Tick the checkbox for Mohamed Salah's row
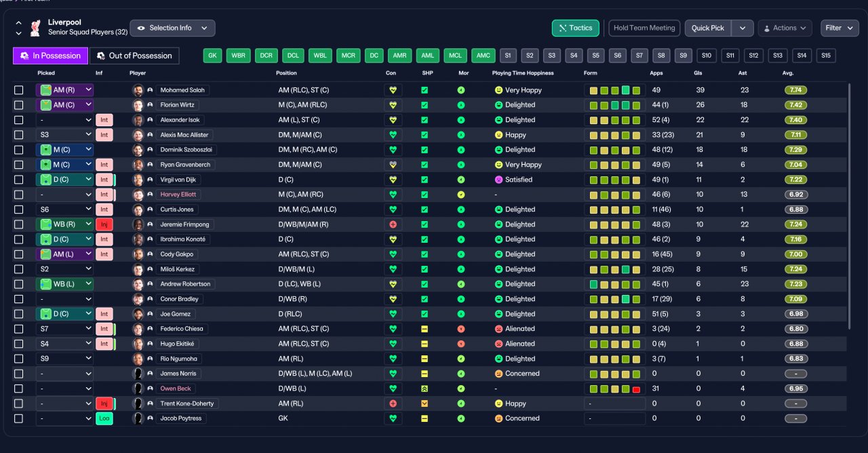 click(19, 90)
